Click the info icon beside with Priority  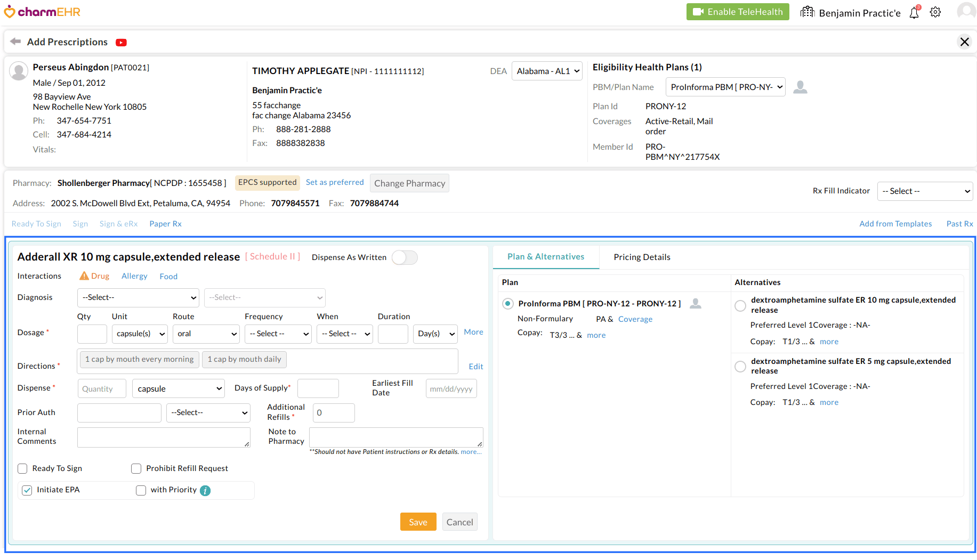[x=205, y=491]
